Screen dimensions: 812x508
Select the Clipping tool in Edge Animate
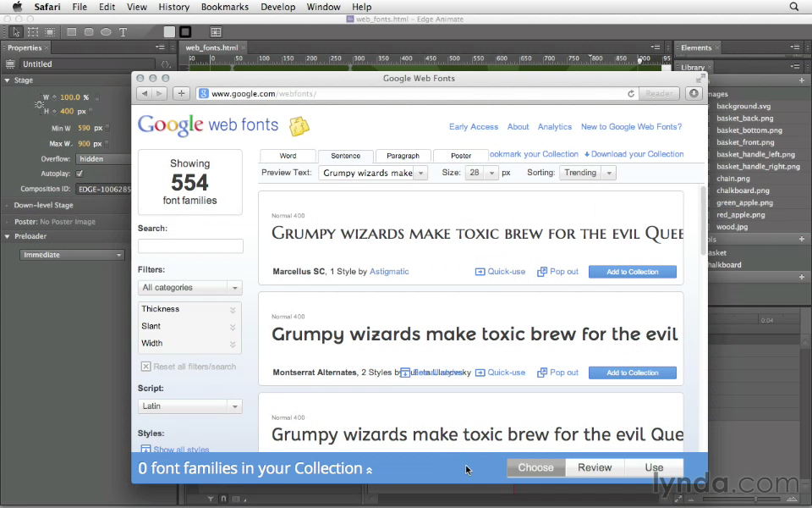tap(50, 32)
